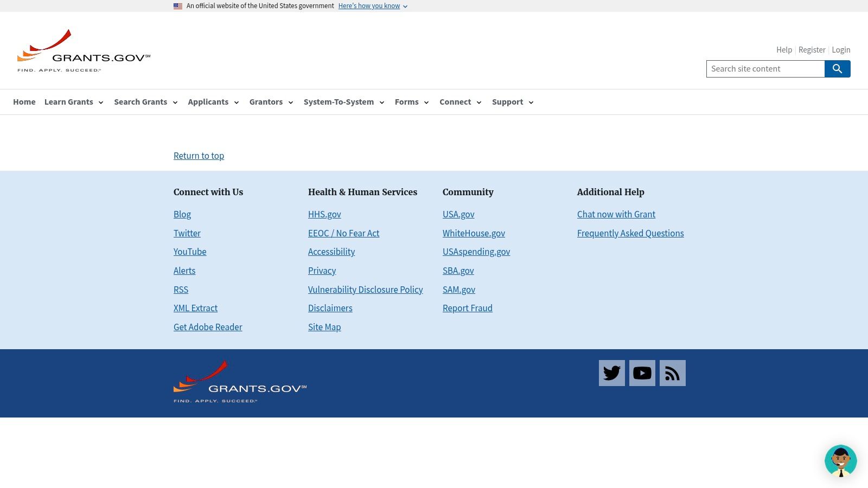Click the Grants.gov header logo
Viewport: 868px width, 488px height.
[84, 50]
